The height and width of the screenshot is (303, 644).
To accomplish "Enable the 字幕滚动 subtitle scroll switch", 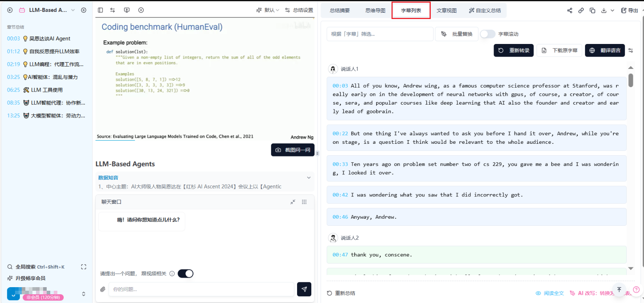I will [488, 34].
